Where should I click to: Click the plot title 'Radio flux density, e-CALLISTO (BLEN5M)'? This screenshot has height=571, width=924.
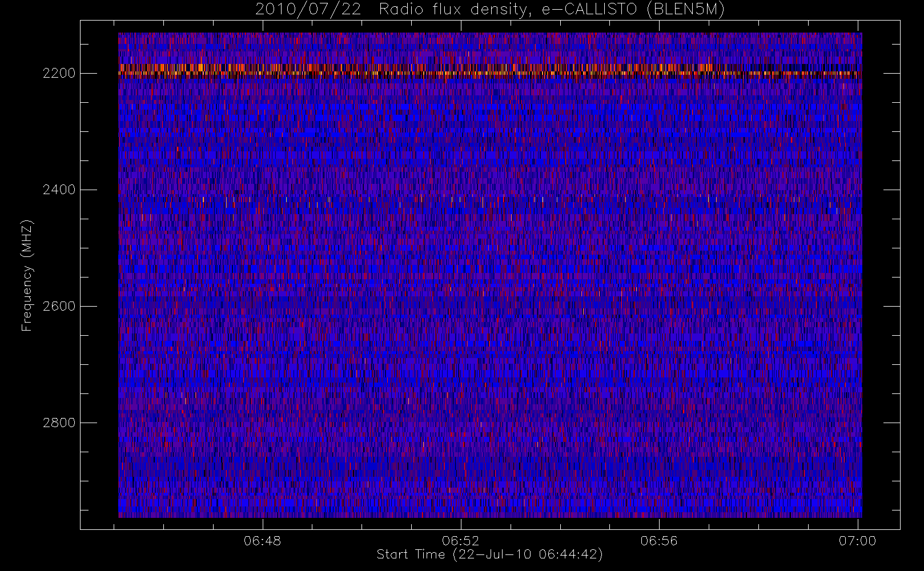pos(552,10)
